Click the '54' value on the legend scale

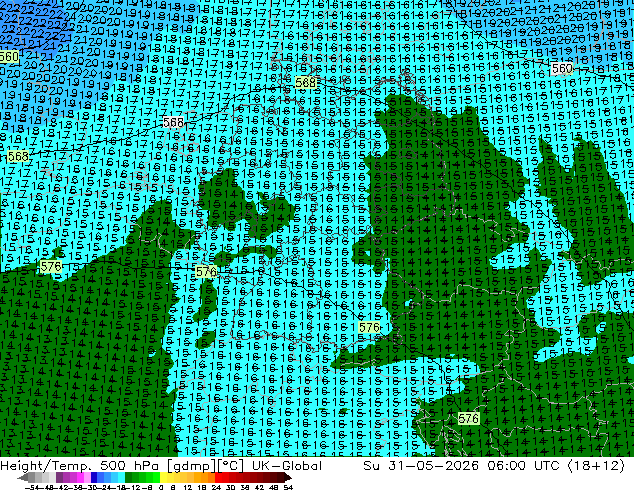pyautogui.click(x=288, y=487)
